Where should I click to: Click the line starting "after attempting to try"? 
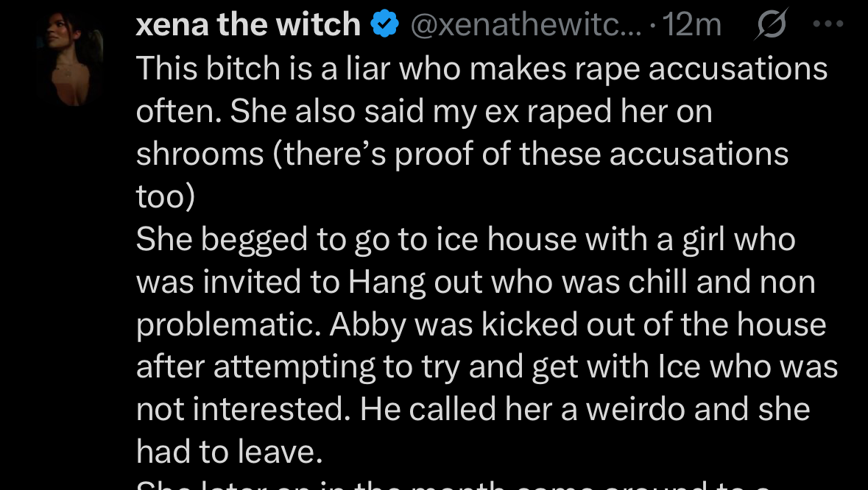pos(487,368)
